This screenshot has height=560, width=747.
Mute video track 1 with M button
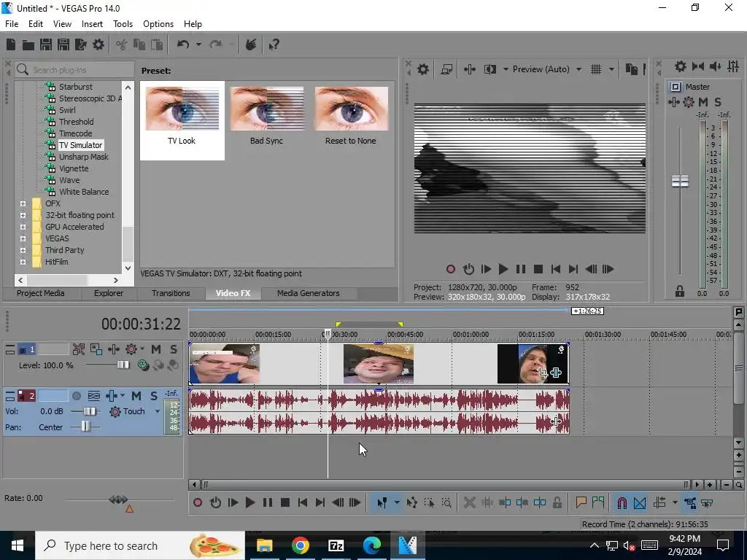156,349
